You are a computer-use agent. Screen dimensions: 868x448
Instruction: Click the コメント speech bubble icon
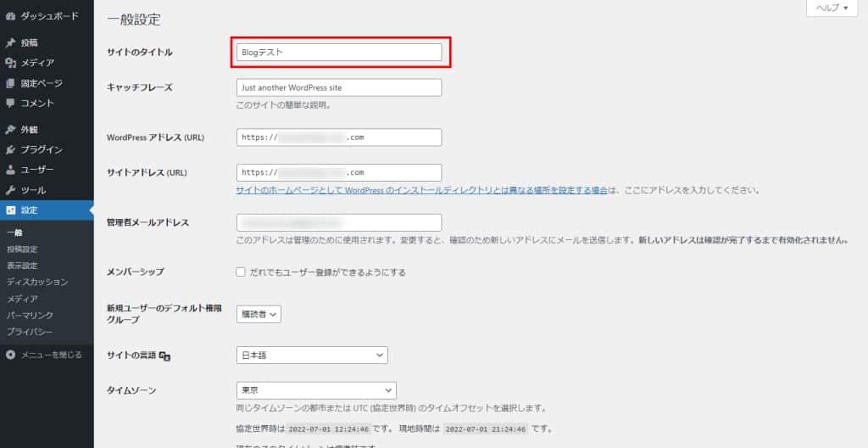[10, 104]
